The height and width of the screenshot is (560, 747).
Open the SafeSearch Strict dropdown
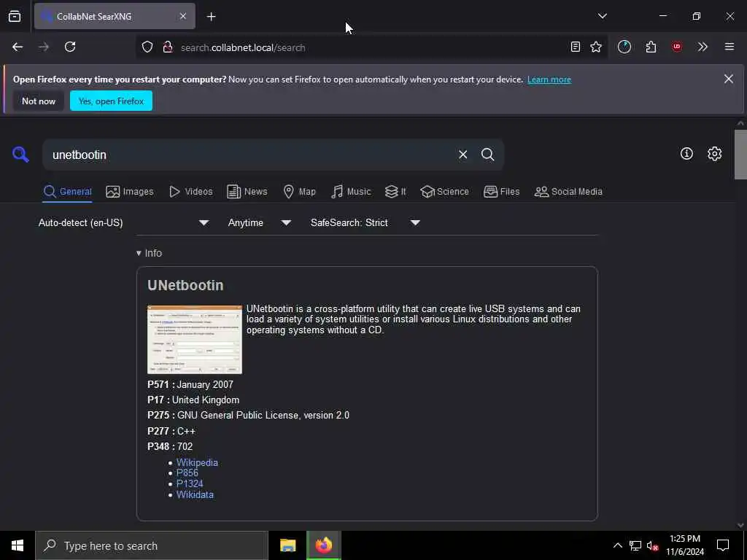[365, 222]
